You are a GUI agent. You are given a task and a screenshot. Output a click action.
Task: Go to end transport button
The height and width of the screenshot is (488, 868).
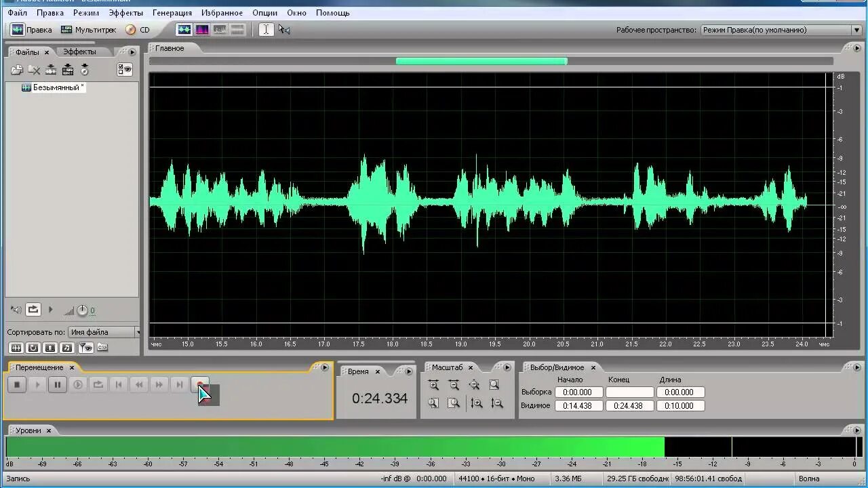tap(180, 385)
